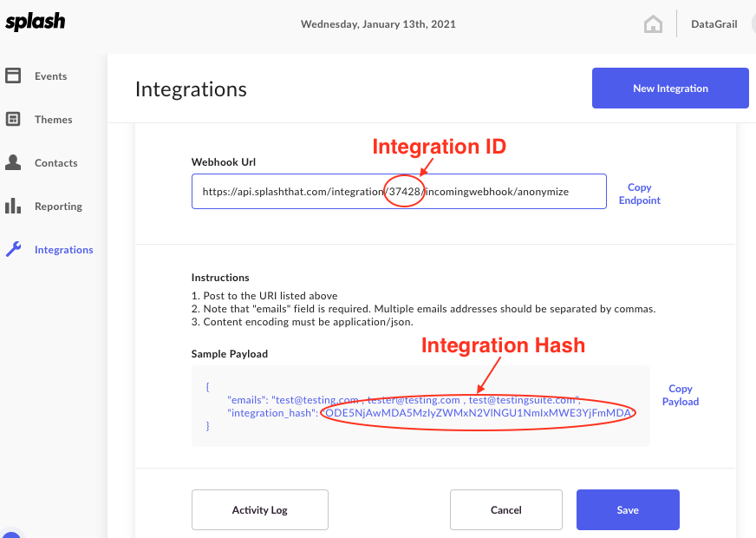Image resolution: width=756 pixels, height=538 pixels.
Task: Select Integrations in the sidebar
Action: point(63,250)
